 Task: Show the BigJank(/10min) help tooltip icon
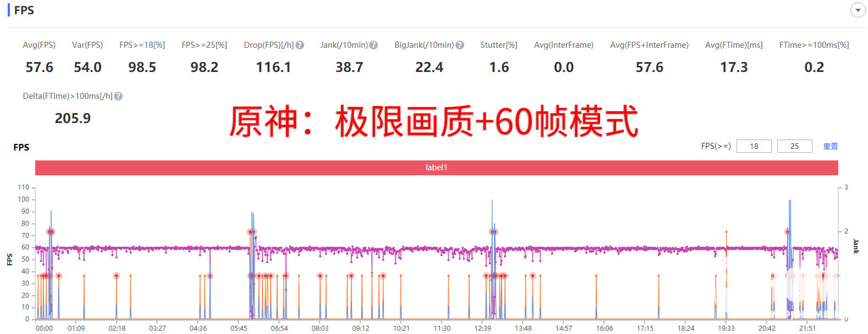tap(460, 45)
